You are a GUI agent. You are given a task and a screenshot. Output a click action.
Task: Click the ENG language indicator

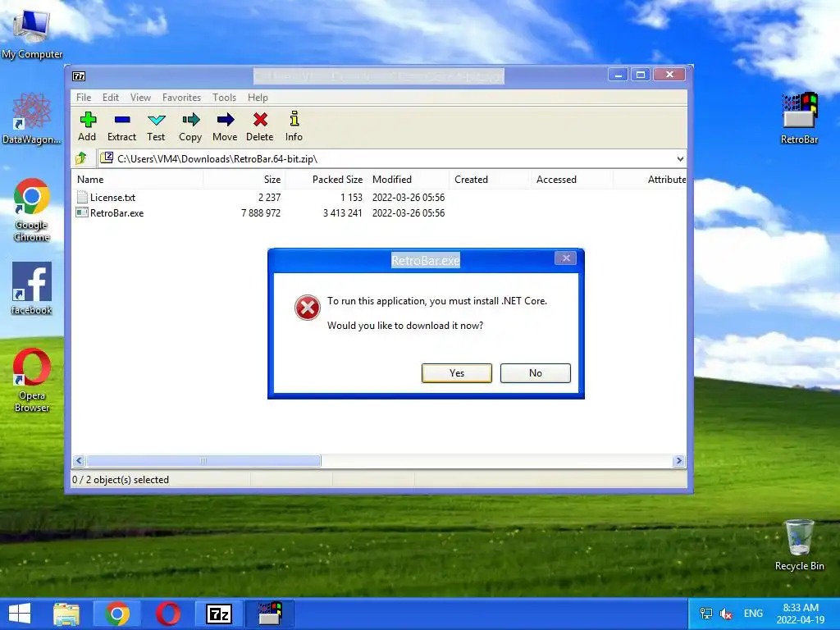(x=753, y=614)
